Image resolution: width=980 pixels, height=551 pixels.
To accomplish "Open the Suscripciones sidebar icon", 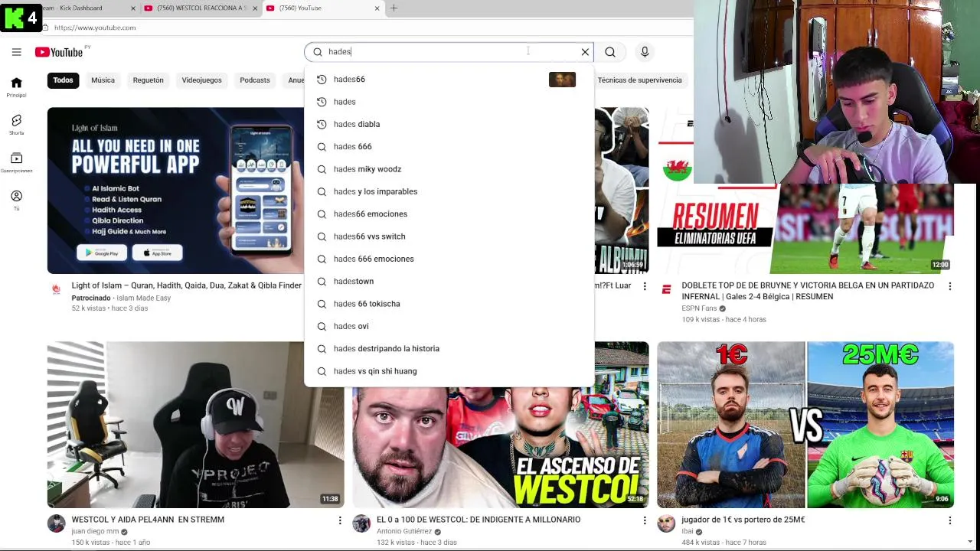I will (16, 162).
